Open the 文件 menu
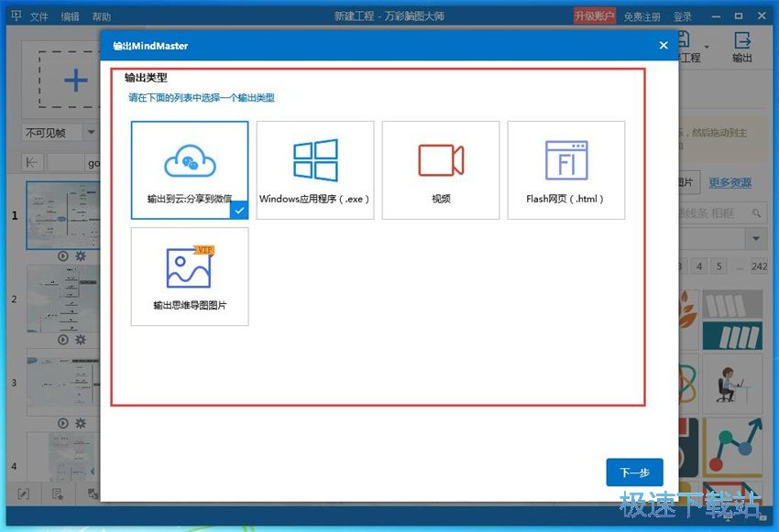Screen dimensions: 779x532 [38, 16]
